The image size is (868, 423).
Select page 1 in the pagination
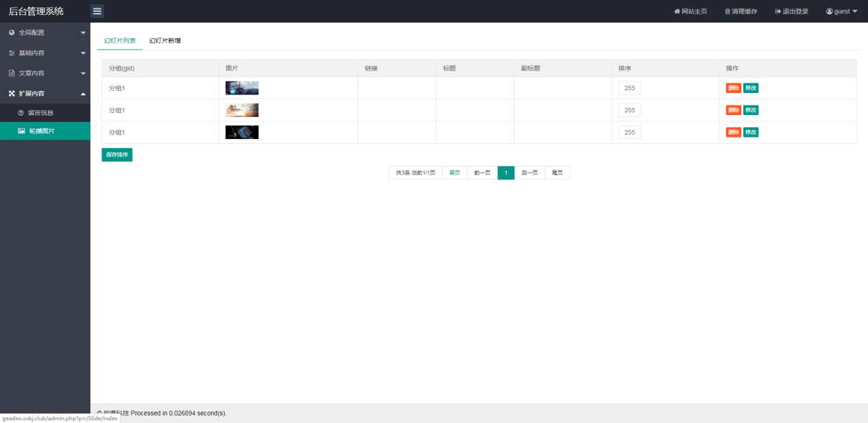click(506, 173)
